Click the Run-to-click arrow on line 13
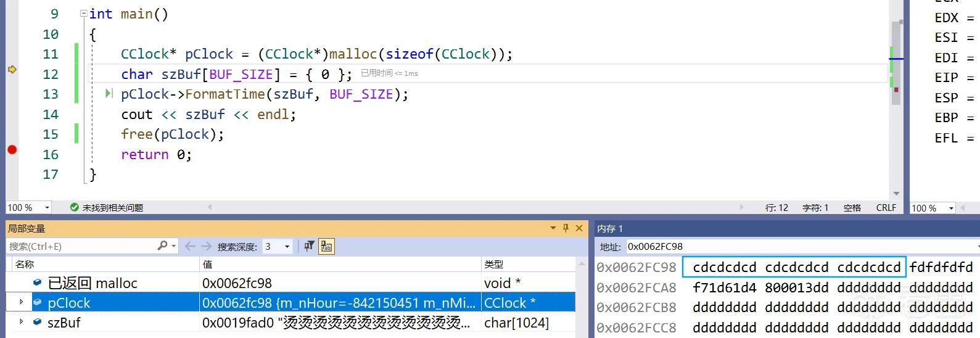 [x=109, y=94]
